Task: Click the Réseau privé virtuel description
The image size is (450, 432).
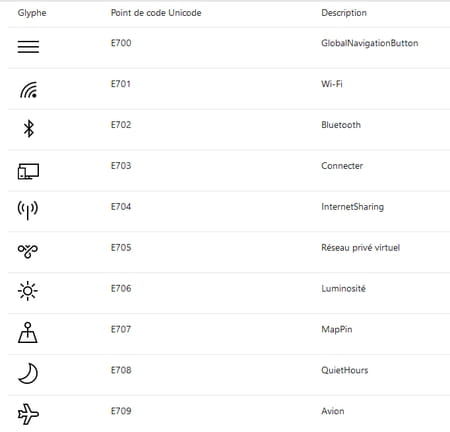Action: [x=361, y=248]
